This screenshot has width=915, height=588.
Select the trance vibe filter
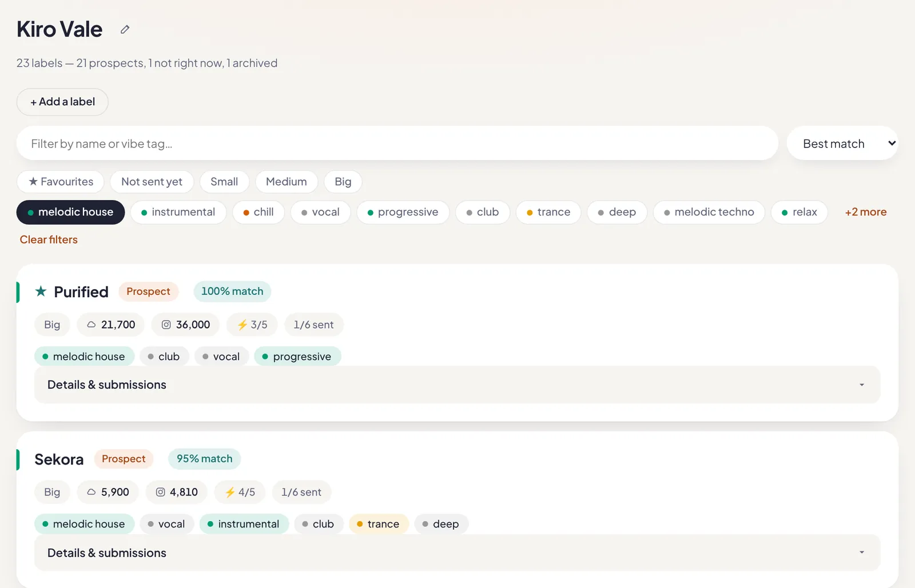point(548,212)
